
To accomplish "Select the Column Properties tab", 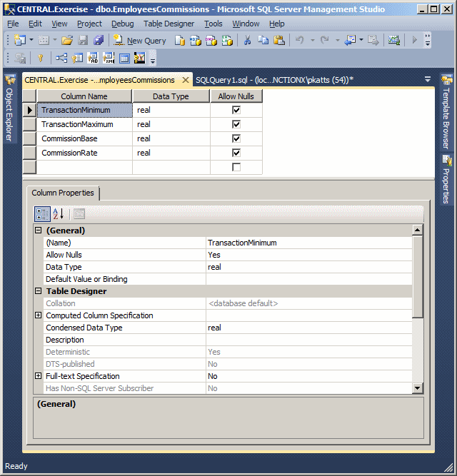I will pyautogui.click(x=63, y=193).
